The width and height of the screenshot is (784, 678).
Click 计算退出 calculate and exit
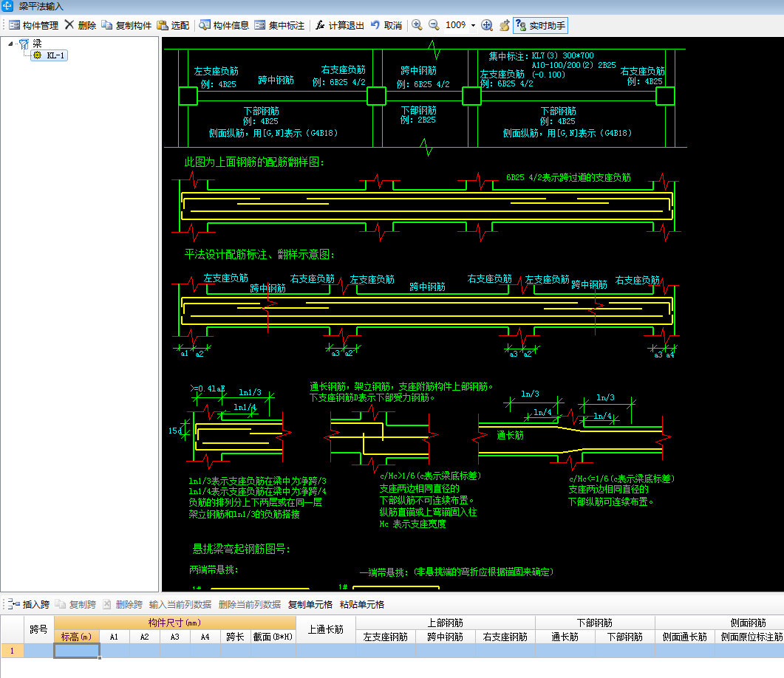point(339,26)
